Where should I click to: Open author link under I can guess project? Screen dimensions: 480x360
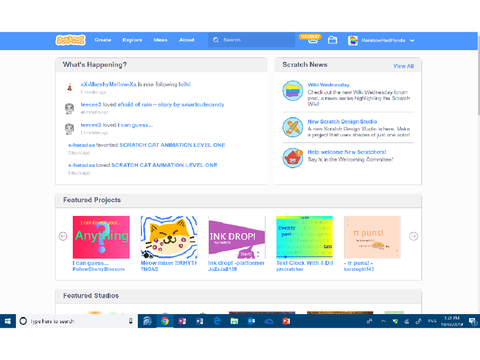[x=99, y=269]
